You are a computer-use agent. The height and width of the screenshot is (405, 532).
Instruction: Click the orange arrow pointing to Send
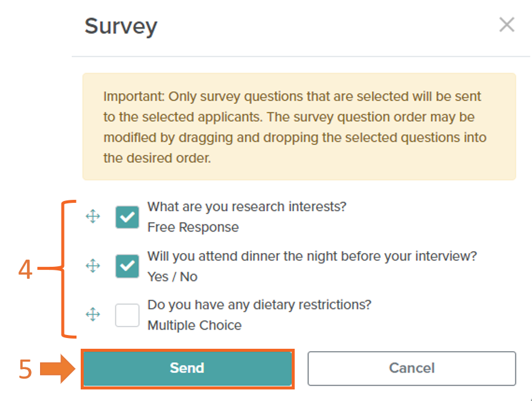coord(57,369)
